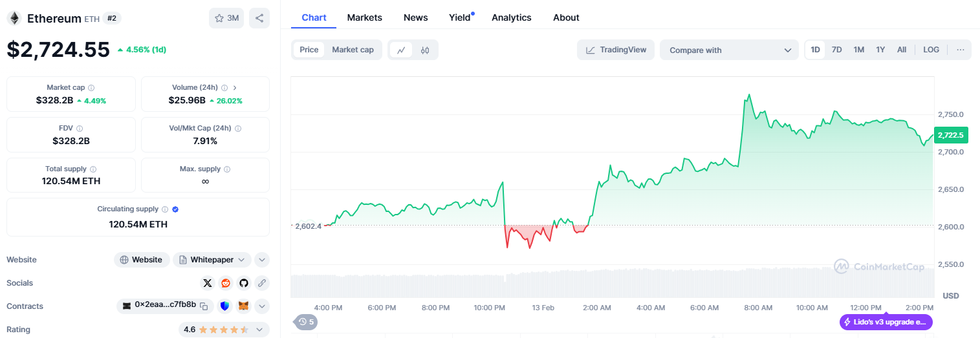Image resolution: width=980 pixels, height=338 pixels.
Task: Expand more website links chevron
Action: pos(262,260)
